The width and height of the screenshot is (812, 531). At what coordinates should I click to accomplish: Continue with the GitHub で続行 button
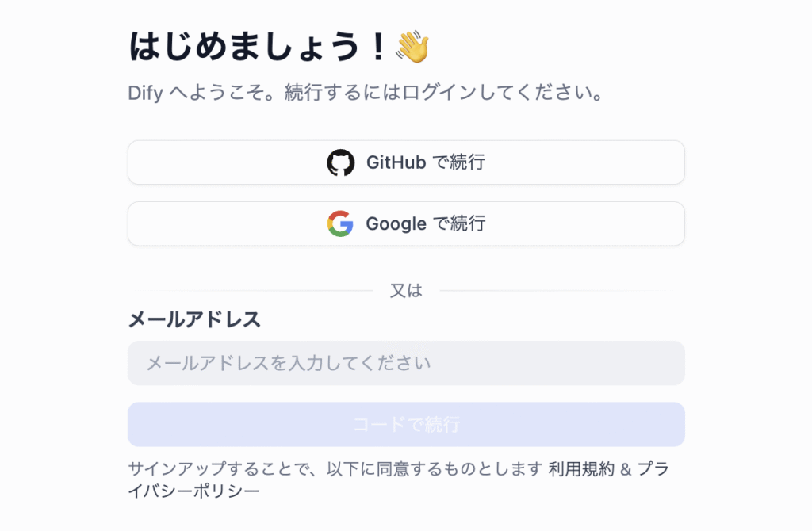[406, 162]
